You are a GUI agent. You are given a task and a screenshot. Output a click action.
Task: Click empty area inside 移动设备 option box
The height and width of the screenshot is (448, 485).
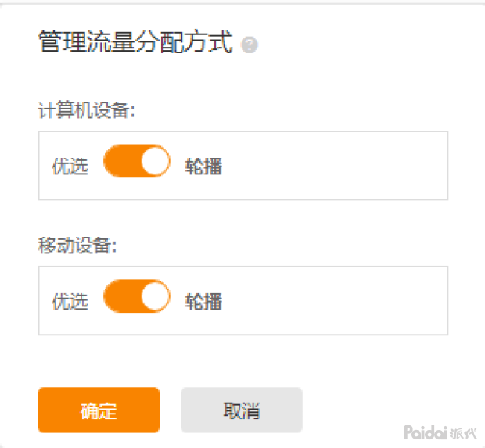point(336,301)
